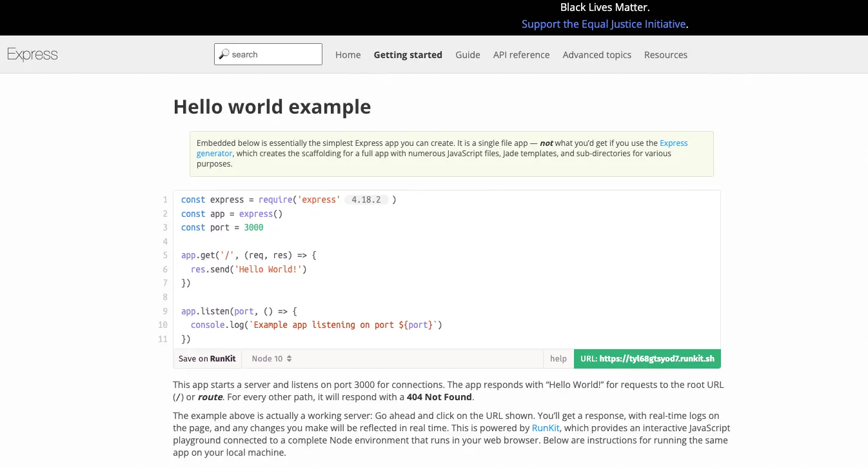
Task: Click the 4.18.2 version badge
Action: pos(366,200)
